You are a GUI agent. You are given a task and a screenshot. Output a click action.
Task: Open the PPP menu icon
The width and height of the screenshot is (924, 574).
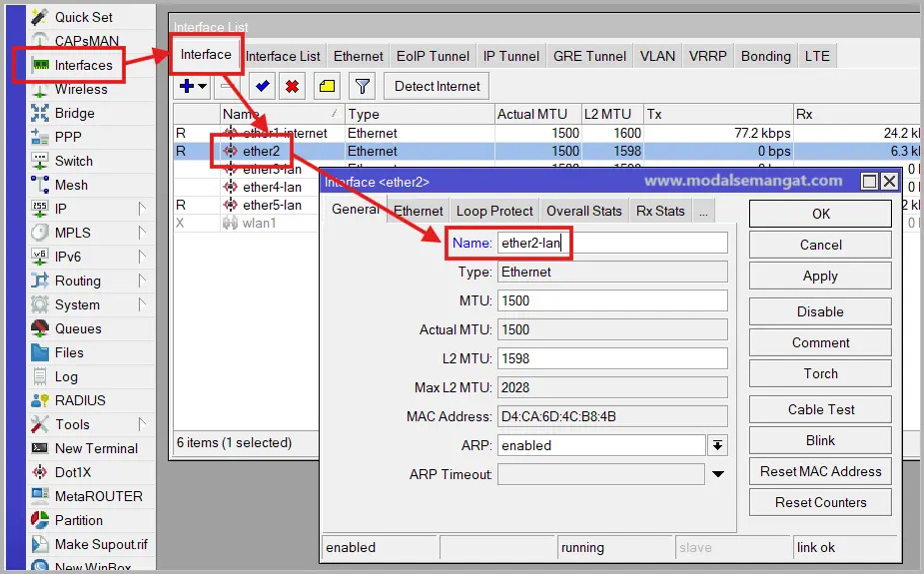pyautogui.click(x=40, y=137)
